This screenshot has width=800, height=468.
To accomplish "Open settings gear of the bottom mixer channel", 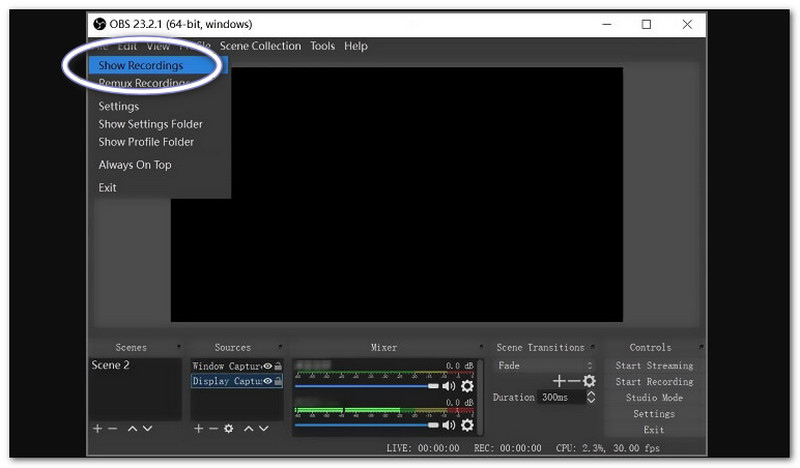I will 467,425.
